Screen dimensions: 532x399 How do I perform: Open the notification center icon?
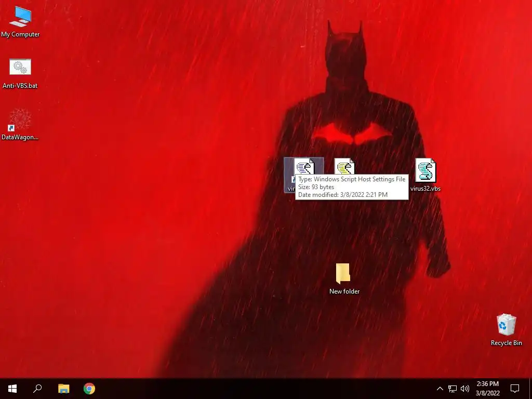point(515,389)
